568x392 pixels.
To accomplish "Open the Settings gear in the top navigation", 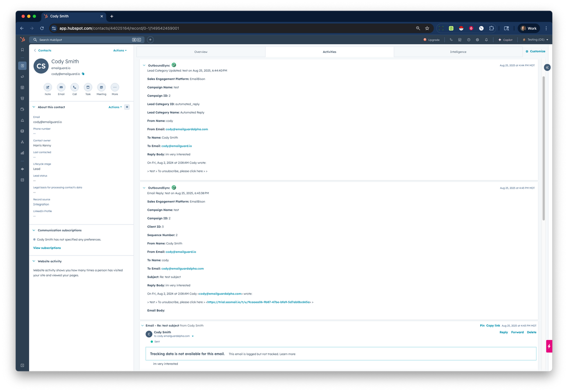I will tap(478, 39).
